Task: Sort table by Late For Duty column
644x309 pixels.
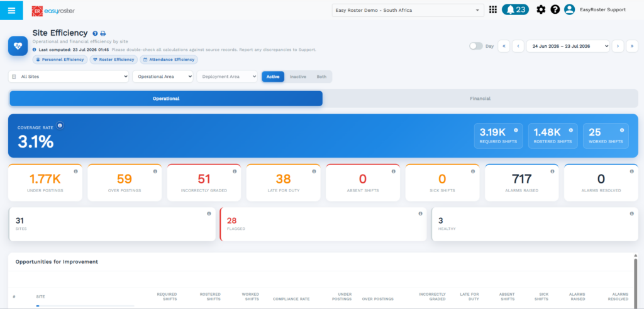Action: coord(469,296)
